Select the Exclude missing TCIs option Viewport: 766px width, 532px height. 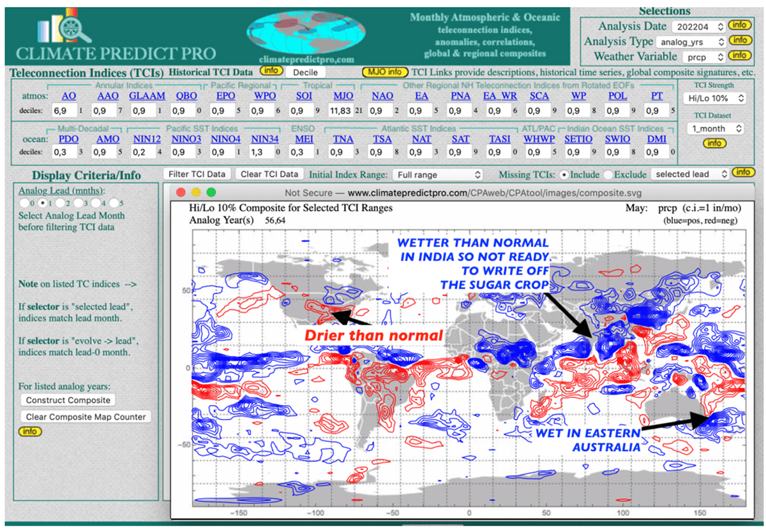608,174
